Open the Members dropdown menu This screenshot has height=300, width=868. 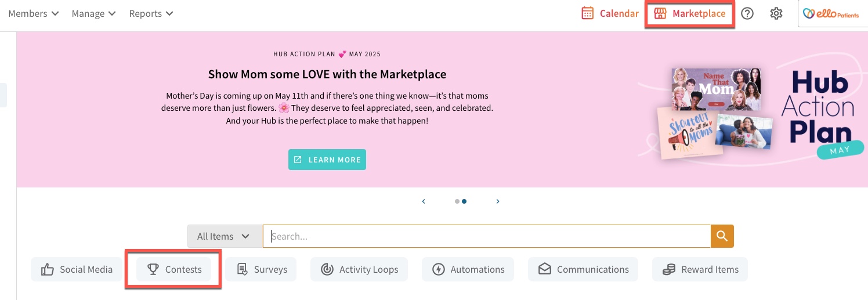pos(33,13)
